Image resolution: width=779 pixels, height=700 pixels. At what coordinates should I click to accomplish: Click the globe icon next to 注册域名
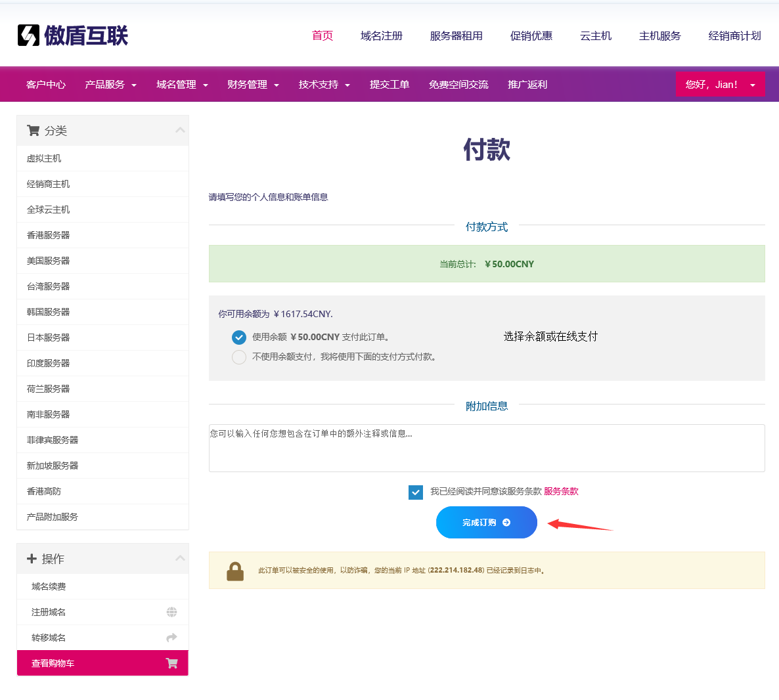[171, 612]
